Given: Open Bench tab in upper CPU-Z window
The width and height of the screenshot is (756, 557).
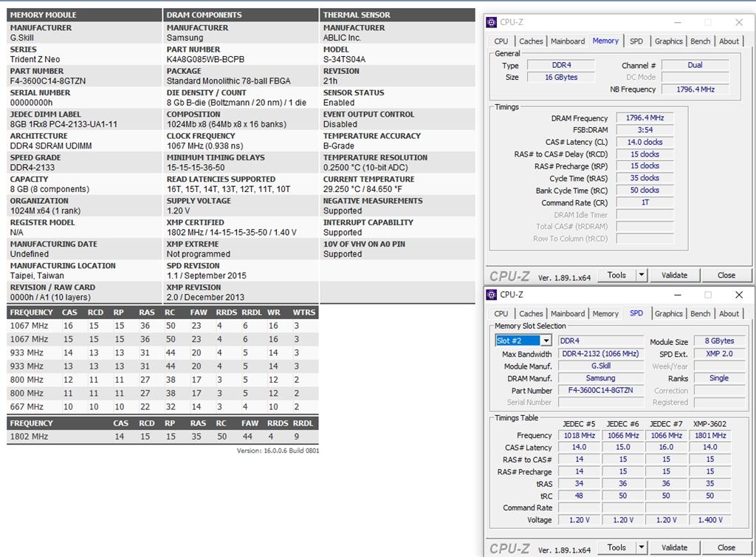Looking at the screenshot, I should click(700, 41).
